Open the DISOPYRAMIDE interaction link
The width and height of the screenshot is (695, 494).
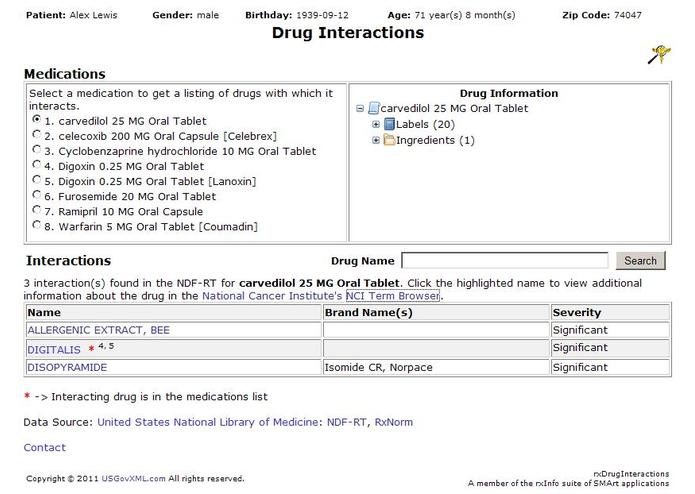click(67, 367)
